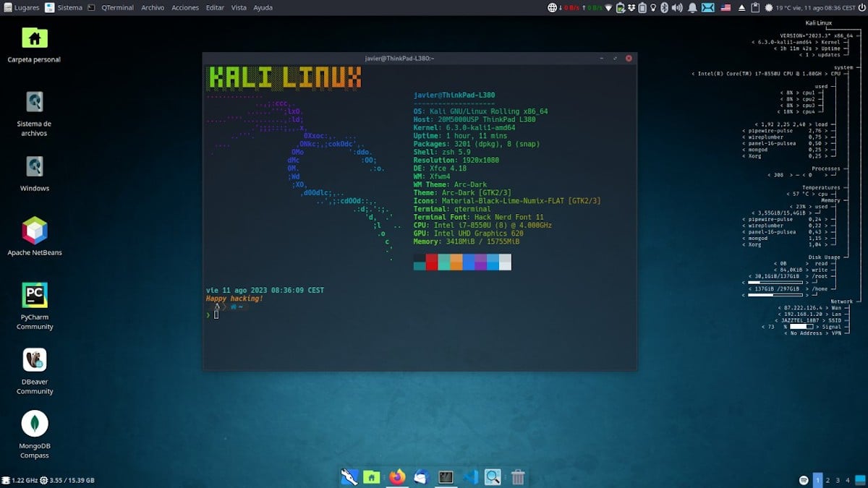Image resolution: width=868 pixels, height=488 pixels.
Task: Click the "DE: Xfce 4.18" line
Action: point(440,168)
